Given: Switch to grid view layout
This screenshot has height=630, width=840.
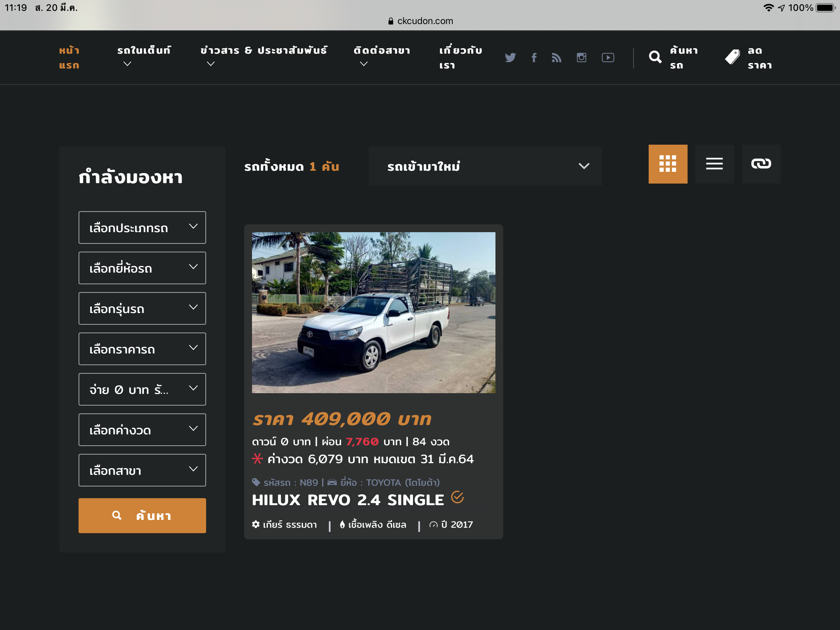Looking at the screenshot, I should click(668, 164).
